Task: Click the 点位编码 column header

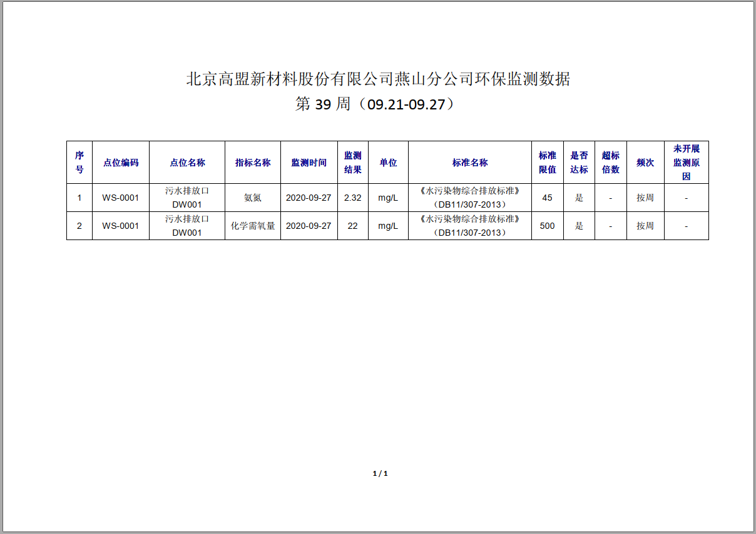Action: tap(120, 162)
